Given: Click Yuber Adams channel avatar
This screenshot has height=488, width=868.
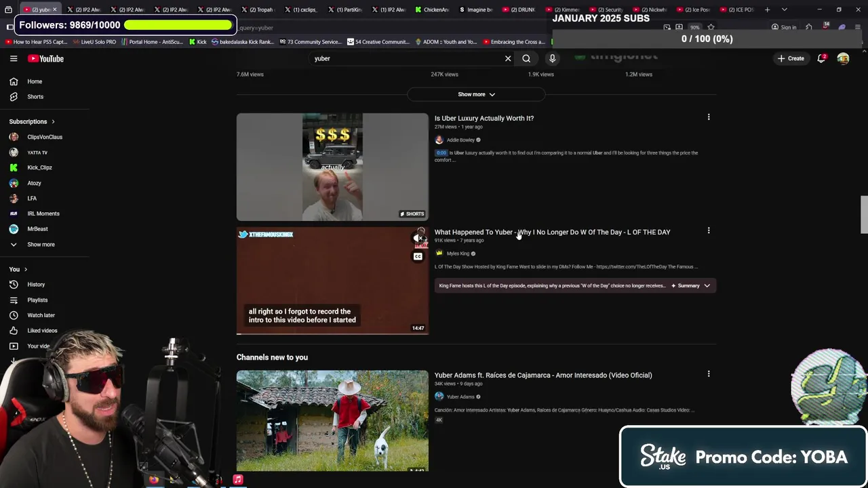Looking at the screenshot, I should point(439,396).
